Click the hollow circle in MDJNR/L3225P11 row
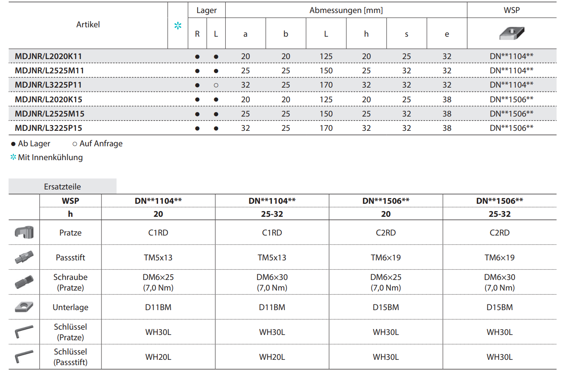The height and width of the screenshot is (381, 588). (216, 85)
